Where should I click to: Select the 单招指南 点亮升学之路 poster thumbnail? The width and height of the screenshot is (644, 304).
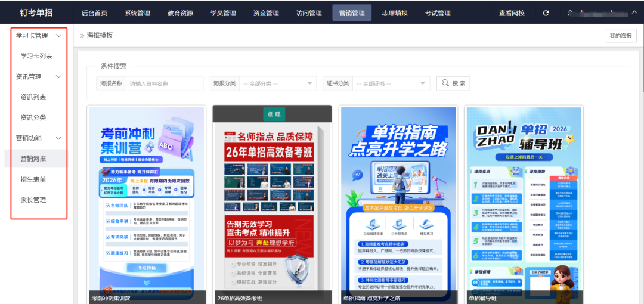(x=398, y=203)
